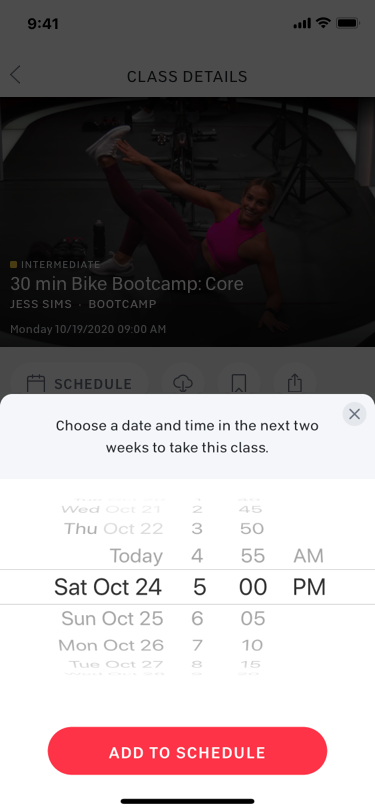Tap the cellular signal bars icon

coord(302,24)
